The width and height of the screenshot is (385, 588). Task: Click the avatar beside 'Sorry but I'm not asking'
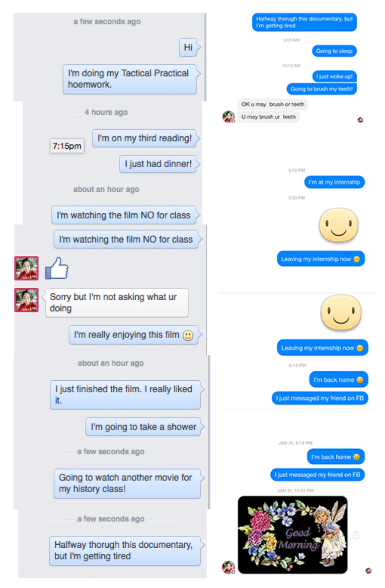point(27,300)
